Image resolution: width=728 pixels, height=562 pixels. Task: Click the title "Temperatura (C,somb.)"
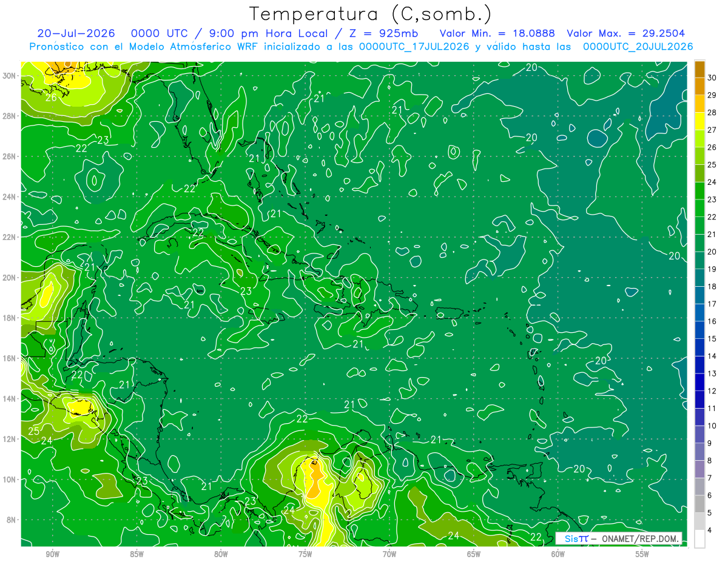pos(370,15)
